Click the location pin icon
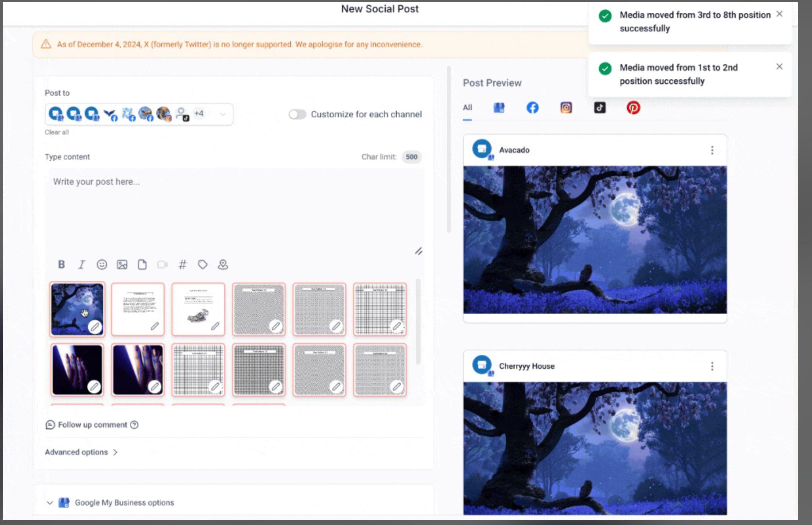Viewport: 812px width, 525px height. click(223, 264)
